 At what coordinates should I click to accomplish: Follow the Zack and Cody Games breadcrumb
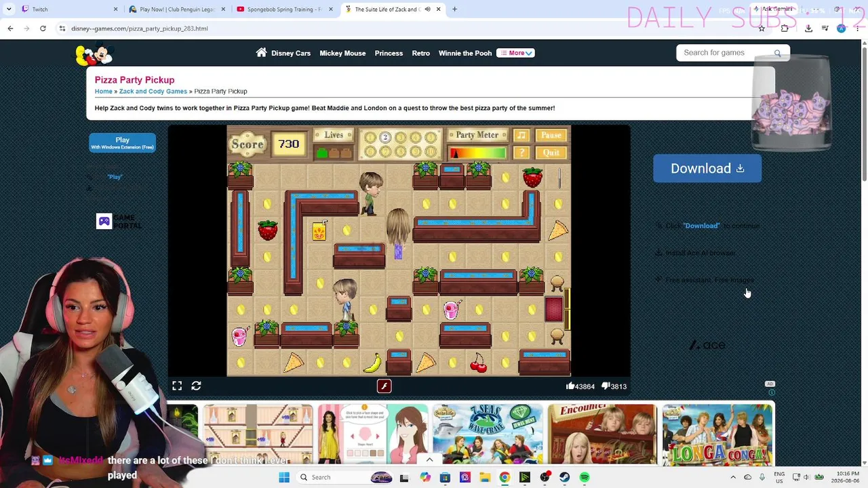pos(153,91)
